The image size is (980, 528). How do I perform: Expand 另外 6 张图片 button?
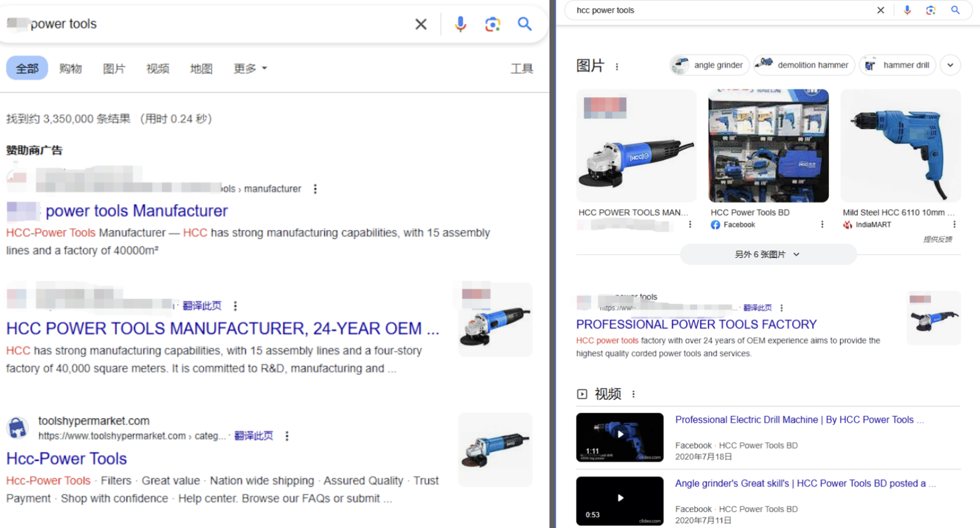[x=768, y=254]
